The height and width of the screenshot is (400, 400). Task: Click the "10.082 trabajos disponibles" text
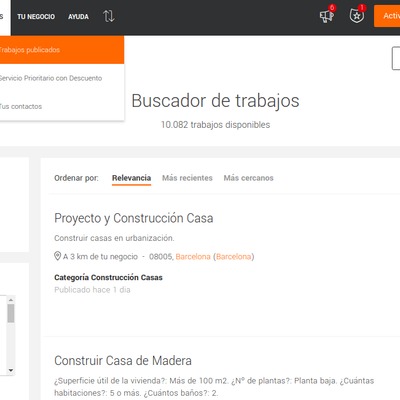click(215, 125)
